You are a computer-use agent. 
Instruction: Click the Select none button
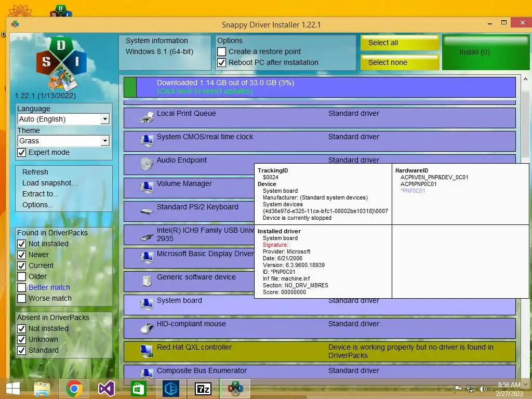pos(400,62)
